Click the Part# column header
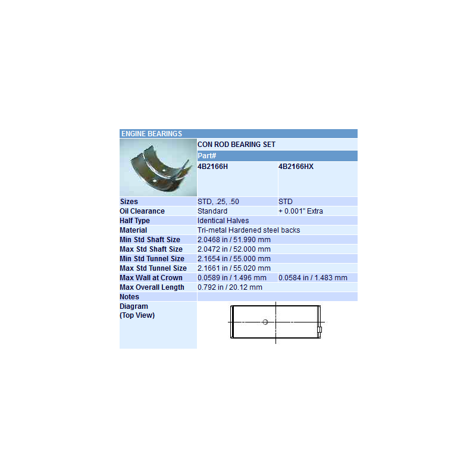Image resolution: width=476 pixels, height=476 pixels. [206, 156]
